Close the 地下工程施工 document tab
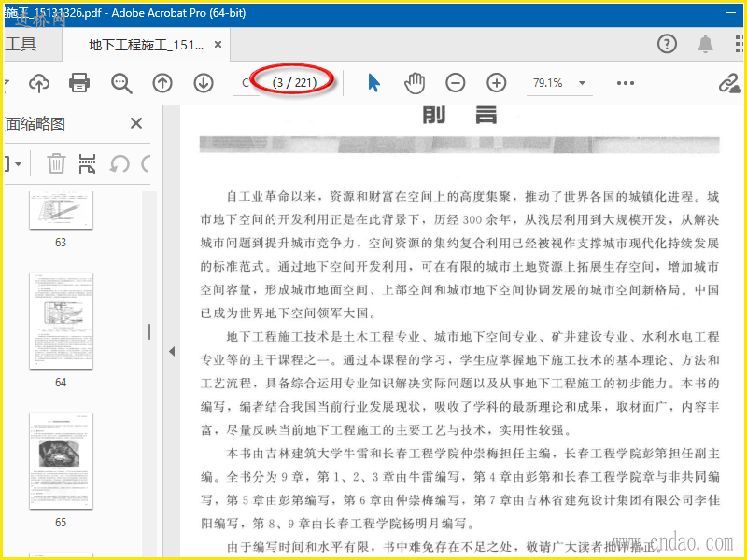 (x=218, y=44)
